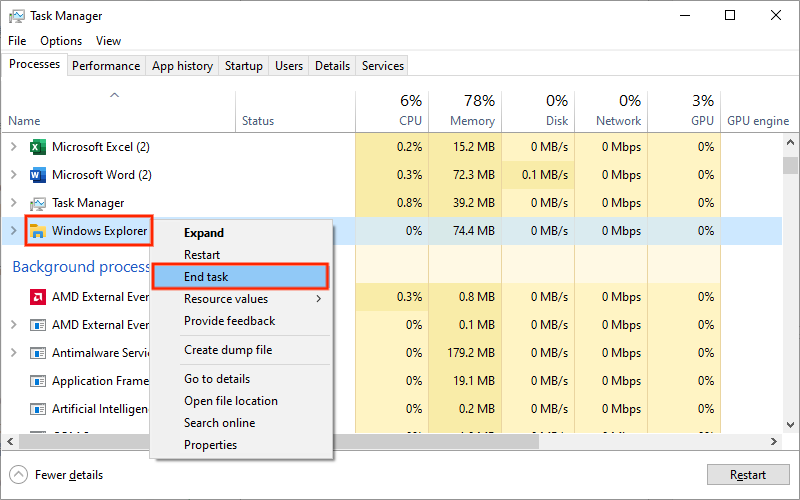Expand the Microsoft Word (2) process group
The image size is (800, 500).
pos(14,175)
